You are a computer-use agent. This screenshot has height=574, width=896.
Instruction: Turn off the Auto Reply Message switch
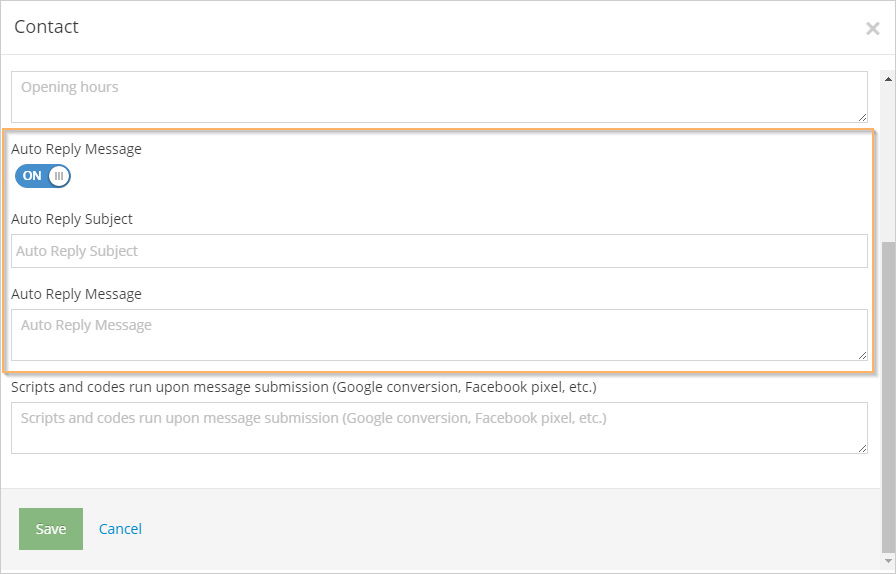coord(43,176)
